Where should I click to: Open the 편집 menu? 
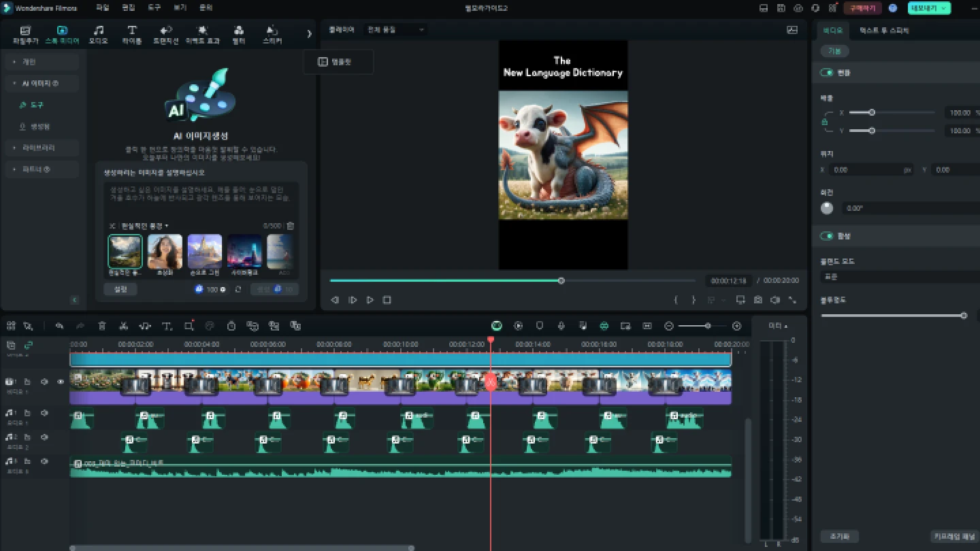pyautogui.click(x=128, y=8)
